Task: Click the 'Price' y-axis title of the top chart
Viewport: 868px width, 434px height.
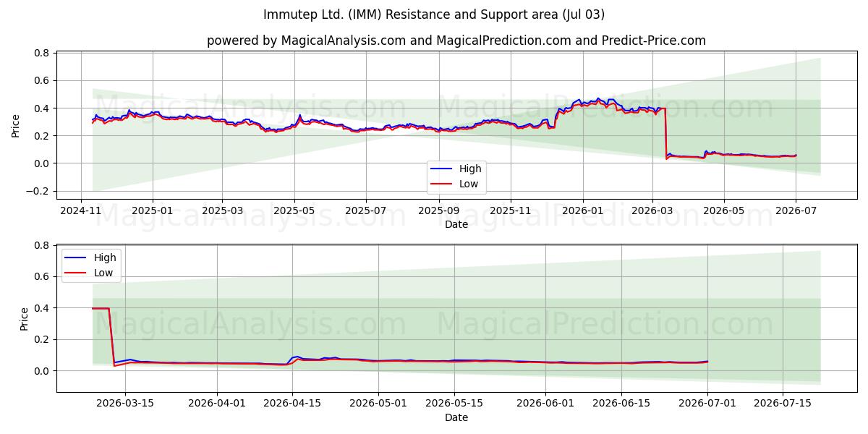Action: click(x=16, y=125)
